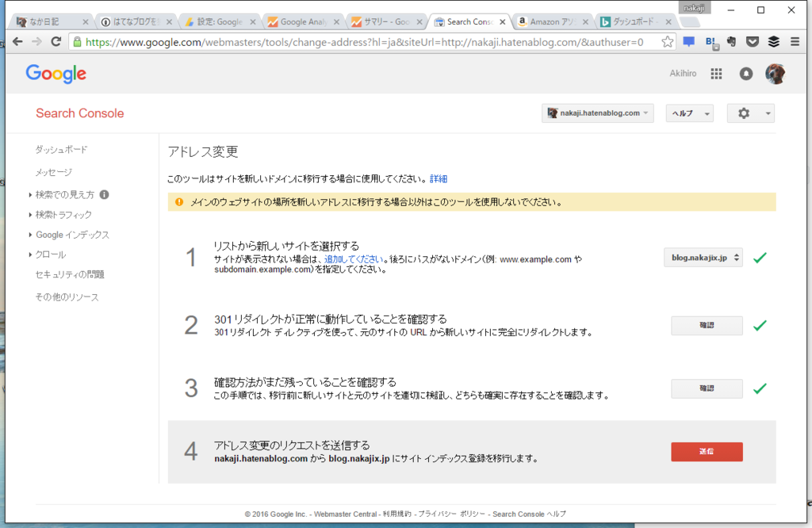
Task: Click the Buffer layers extension icon
Action: (x=774, y=42)
